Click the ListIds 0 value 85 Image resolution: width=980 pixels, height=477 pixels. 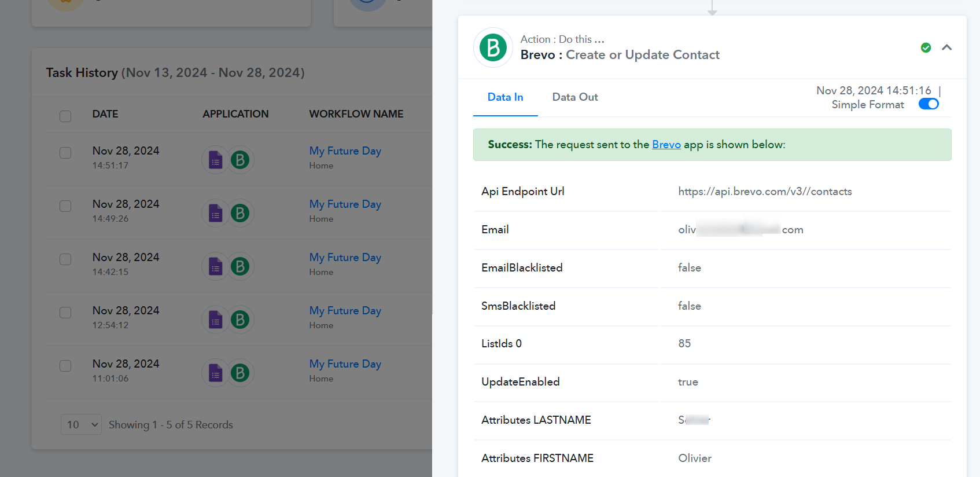coord(684,344)
